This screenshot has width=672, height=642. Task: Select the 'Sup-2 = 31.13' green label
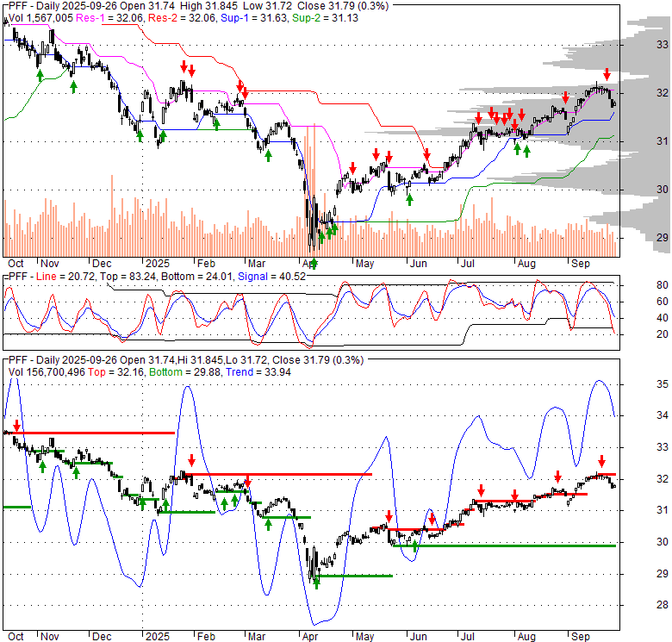tap(326, 18)
